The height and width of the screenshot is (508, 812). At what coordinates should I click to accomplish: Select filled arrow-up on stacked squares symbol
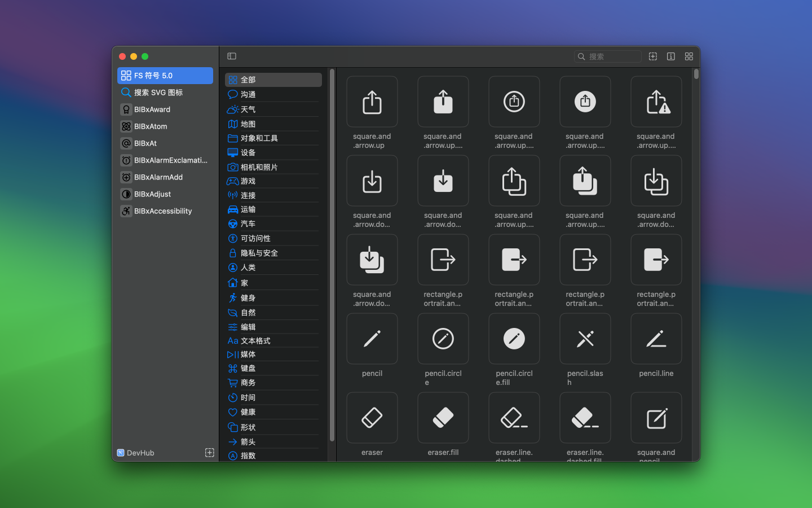[x=585, y=181]
